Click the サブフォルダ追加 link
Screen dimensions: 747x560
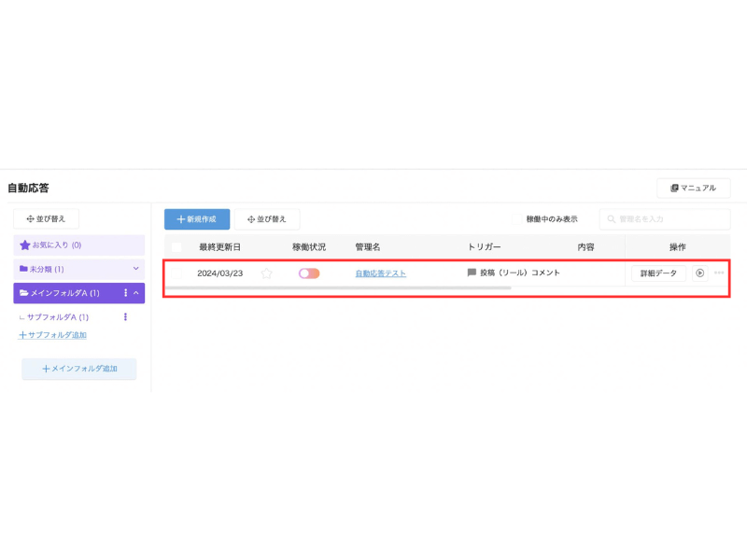tap(52, 335)
